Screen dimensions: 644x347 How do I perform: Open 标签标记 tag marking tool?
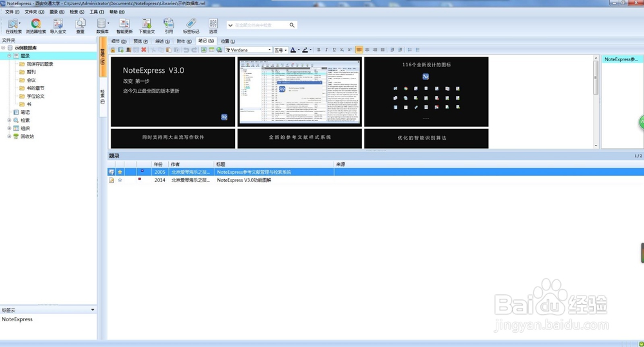pos(191,26)
